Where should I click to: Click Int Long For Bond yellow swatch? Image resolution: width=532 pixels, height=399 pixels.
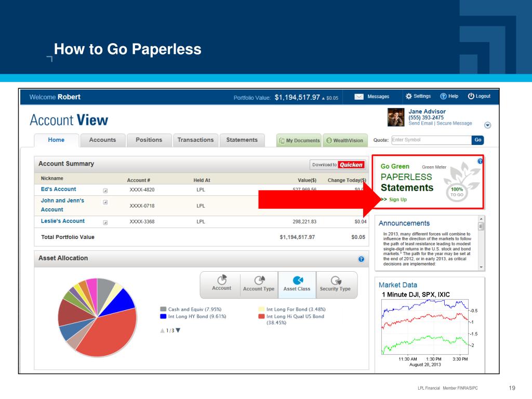coord(261,309)
